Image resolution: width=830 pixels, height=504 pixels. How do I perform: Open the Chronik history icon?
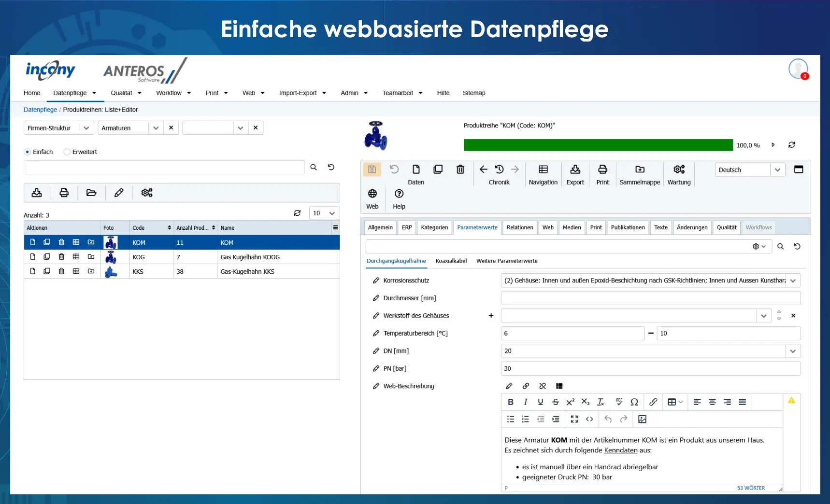[499, 169]
